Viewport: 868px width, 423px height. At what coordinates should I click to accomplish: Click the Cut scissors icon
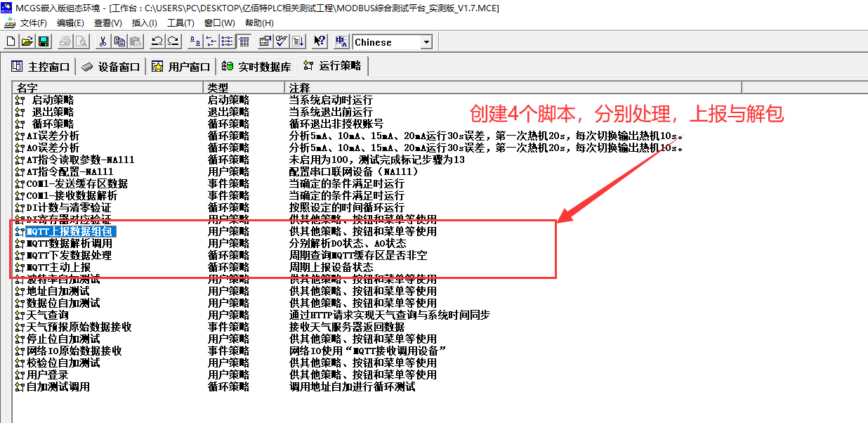click(x=103, y=41)
